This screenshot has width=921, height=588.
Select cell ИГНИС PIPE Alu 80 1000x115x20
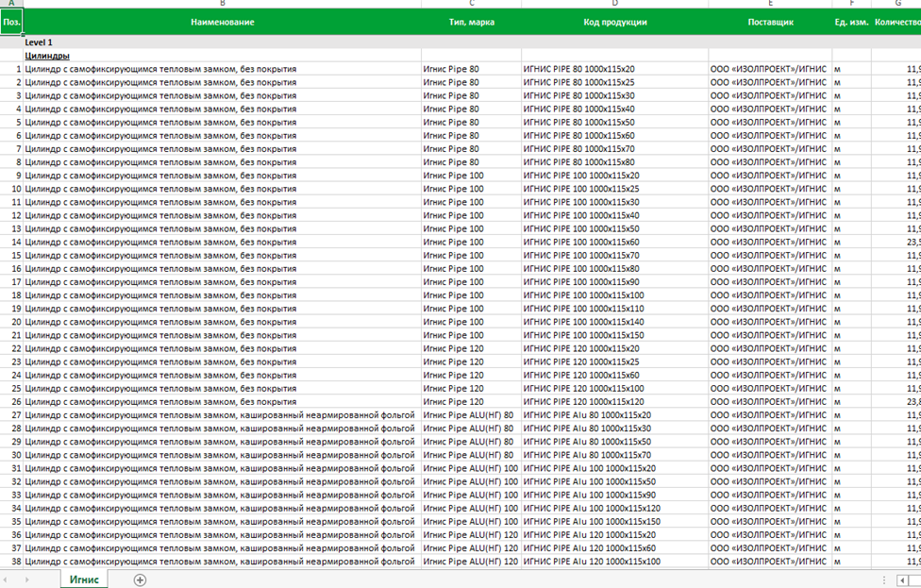tap(615, 415)
